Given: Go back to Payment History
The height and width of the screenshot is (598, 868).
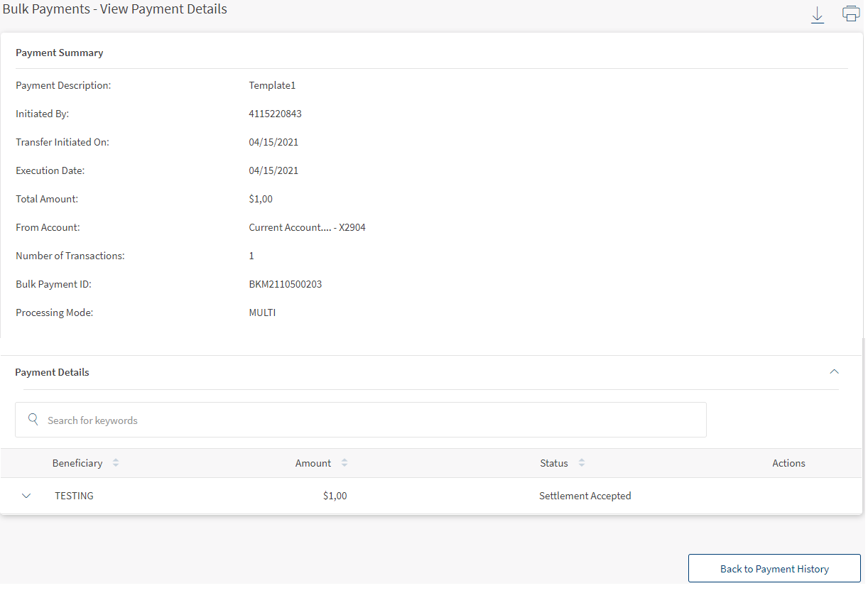Looking at the screenshot, I should tap(774, 569).
